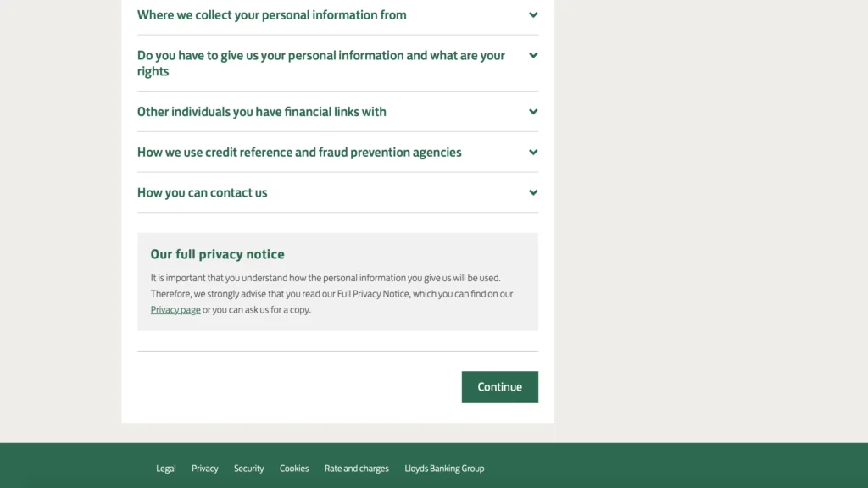Screen dimensions: 868x488
Task: Click chevron for credit reference agencies section
Action: 533,152
